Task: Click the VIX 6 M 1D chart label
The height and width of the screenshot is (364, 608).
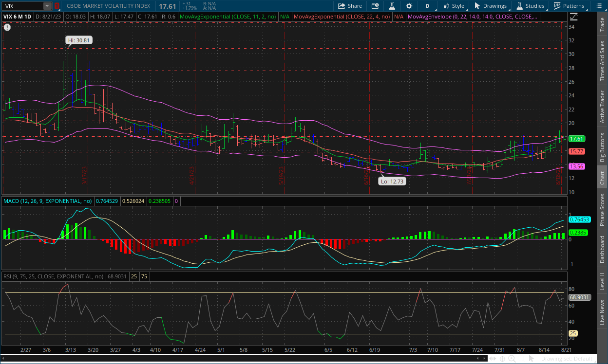Action: [17, 17]
